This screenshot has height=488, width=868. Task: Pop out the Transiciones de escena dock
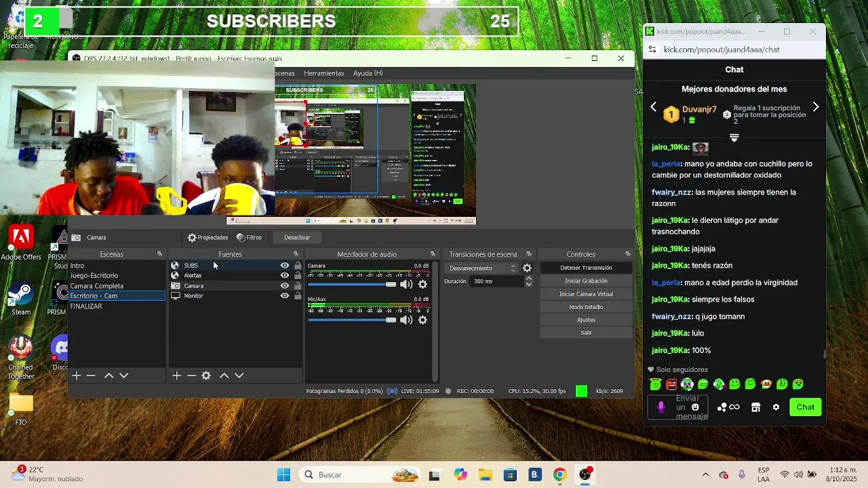[529, 254]
